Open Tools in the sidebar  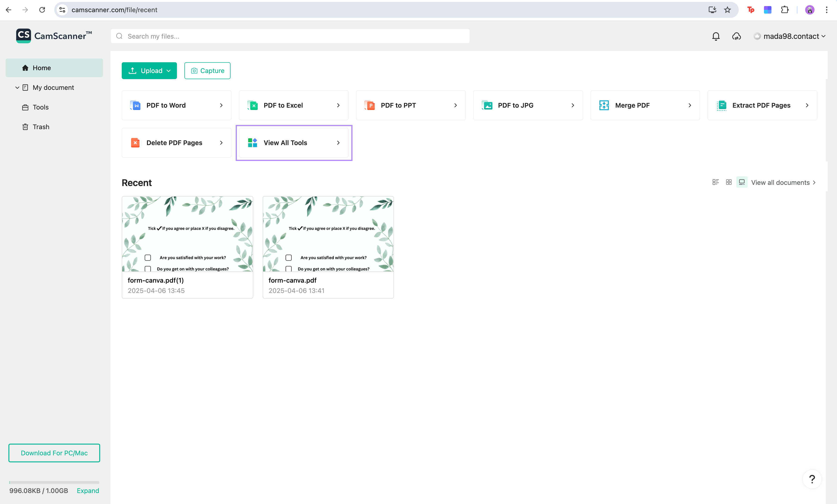(x=40, y=107)
